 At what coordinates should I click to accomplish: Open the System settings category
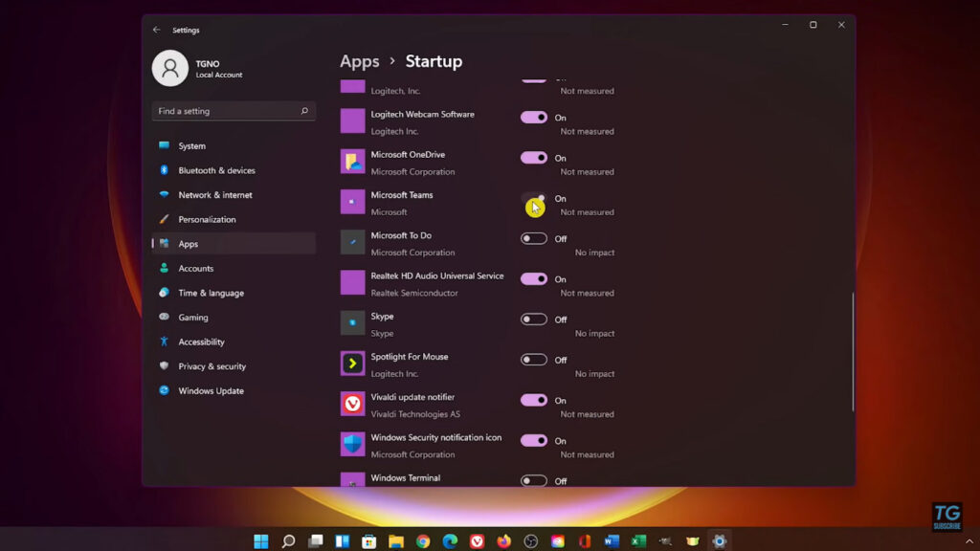234,145
